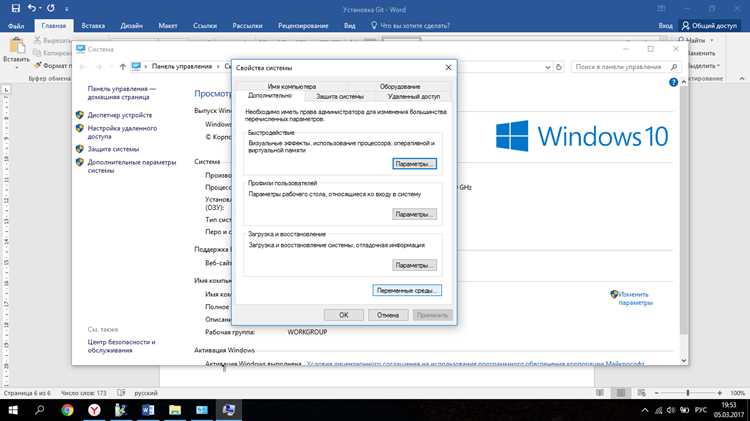This screenshot has width=750, height=421.
Task: Click Отмена in system properties dialog
Action: coord(388,315)
